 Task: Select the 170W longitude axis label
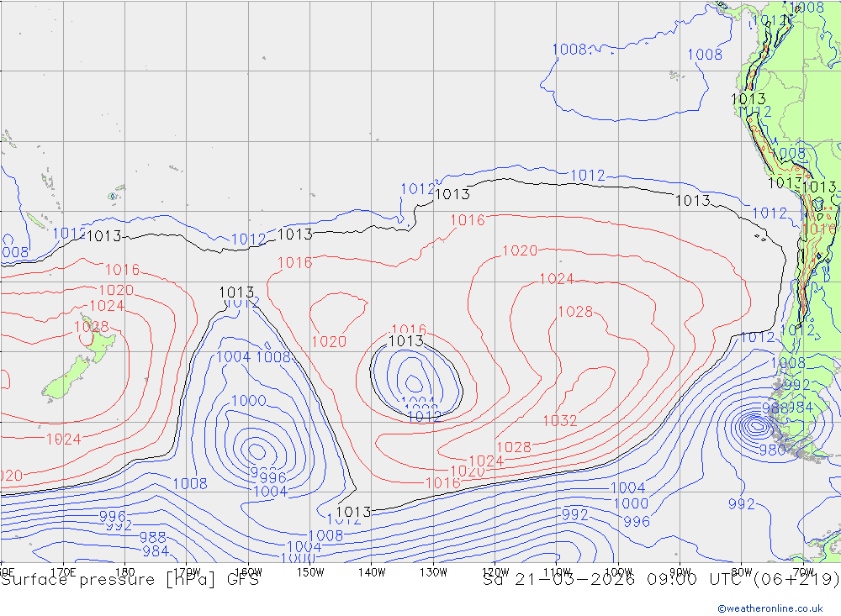point(187,572)
